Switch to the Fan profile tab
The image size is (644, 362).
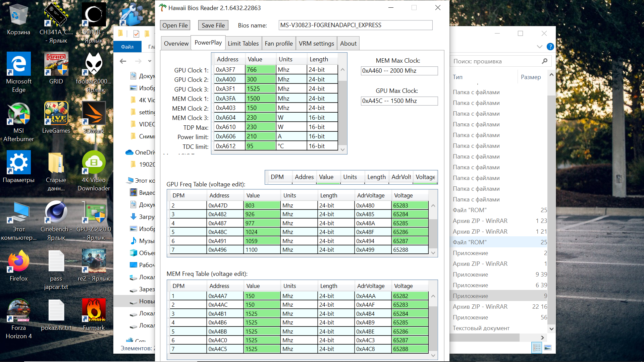(278, 43)
